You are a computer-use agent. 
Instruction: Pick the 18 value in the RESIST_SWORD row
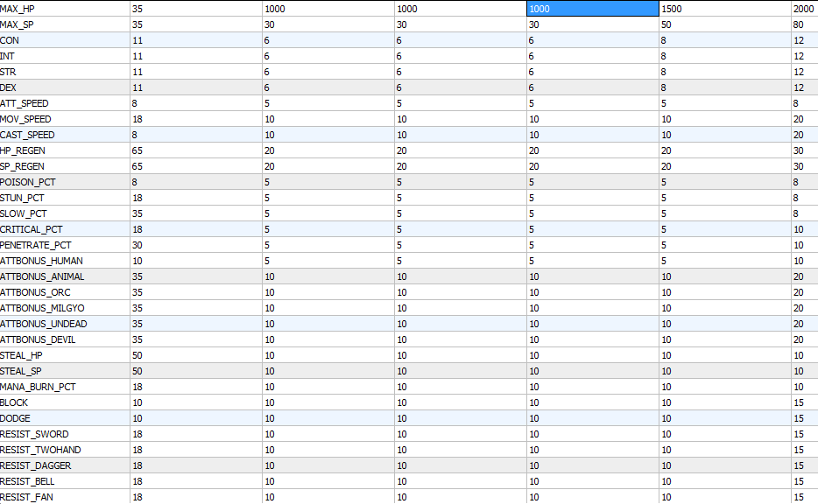pyautogui.click(x=138, y=434)
